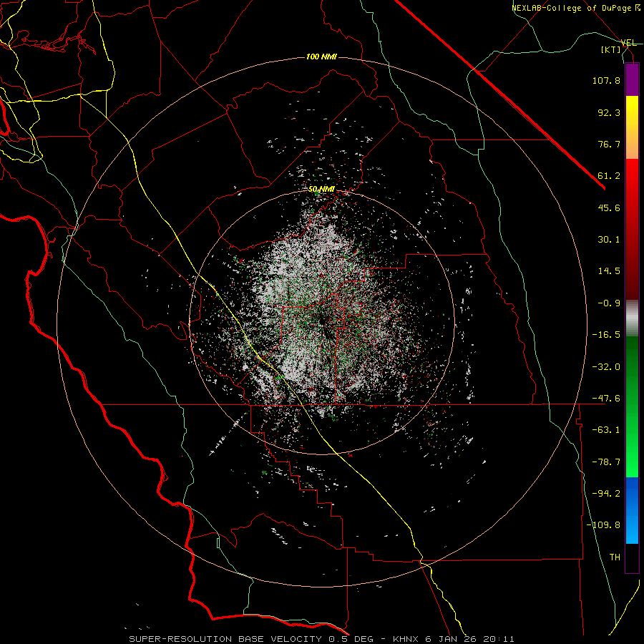Click the -32.0 velocity scale value
Viewport: 644px width, 644px height.
click(x=606, y=367)
